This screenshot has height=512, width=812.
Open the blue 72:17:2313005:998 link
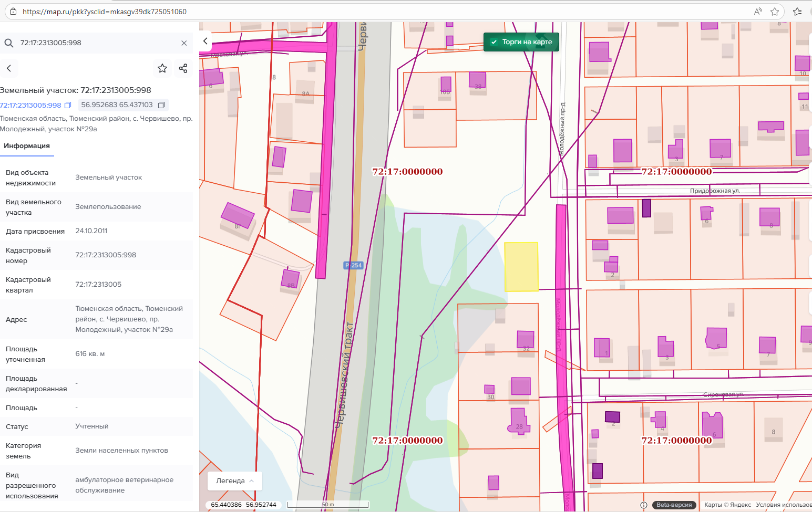pos(30,105)
